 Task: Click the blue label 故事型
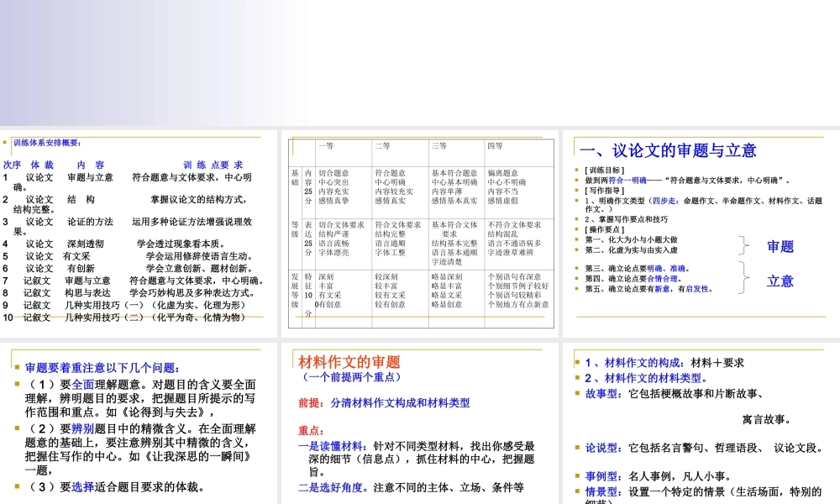601,394
